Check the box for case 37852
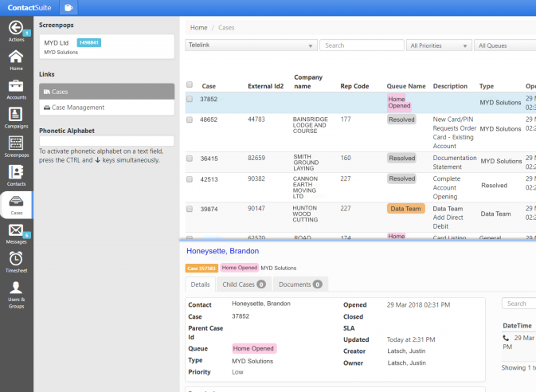Image resolution: width=536 pixels, height=392 pixels. 190,99
